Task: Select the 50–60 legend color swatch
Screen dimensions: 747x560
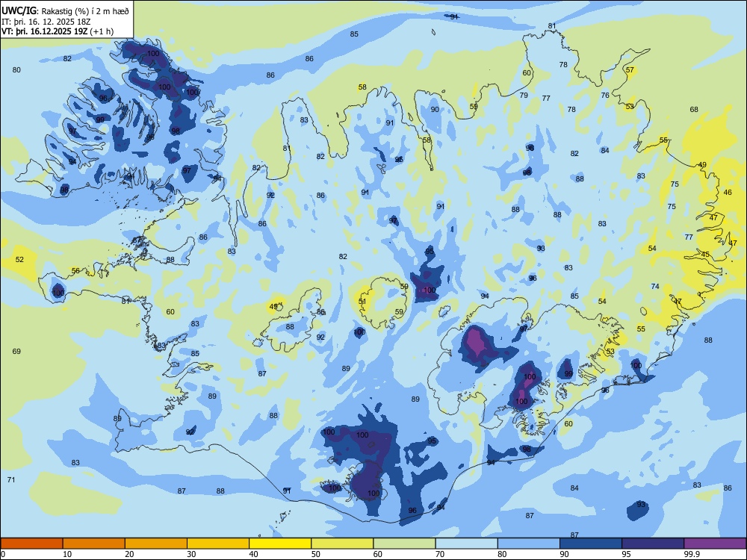Action: coord(342,544)
